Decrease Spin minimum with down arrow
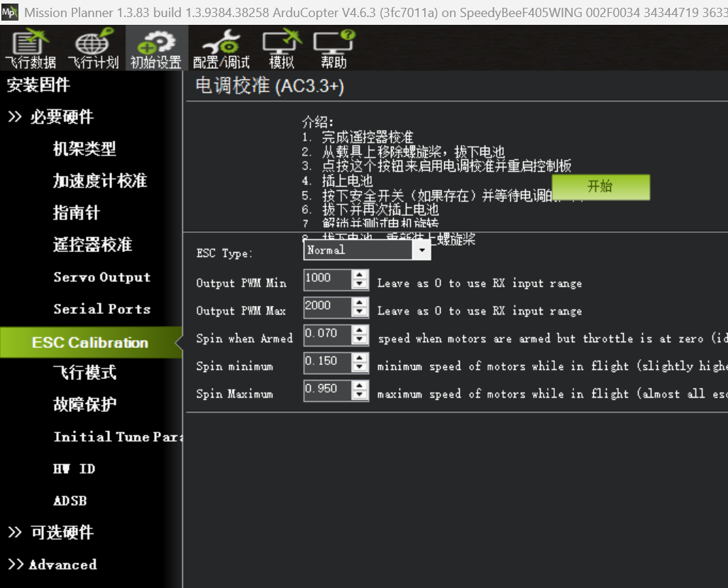 point(359,367)
